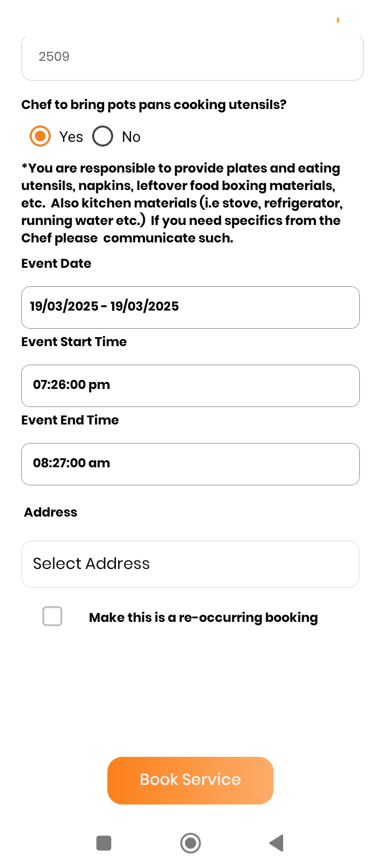Enable the re-occurring booking checkbox
This screenshot has width=381, height=868.
coord(52,616)
